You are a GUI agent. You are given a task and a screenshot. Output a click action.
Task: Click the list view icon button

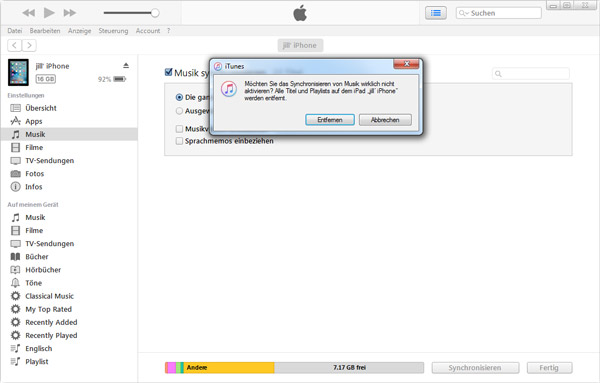point(436,13)
